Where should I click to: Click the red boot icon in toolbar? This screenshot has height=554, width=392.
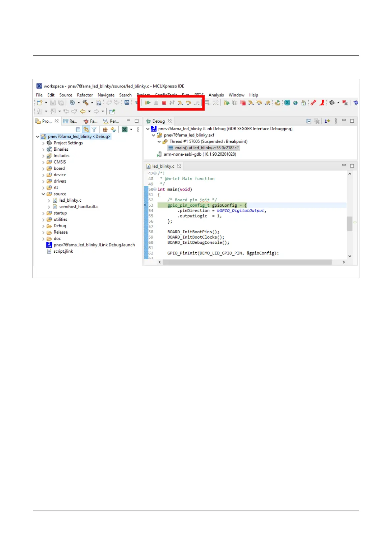click(x=322, y=103)
